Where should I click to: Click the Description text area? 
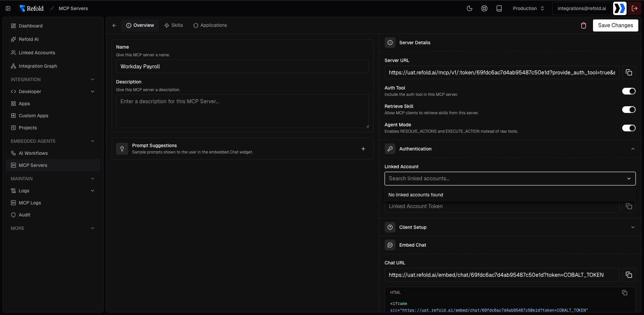(x=243, y=111)
